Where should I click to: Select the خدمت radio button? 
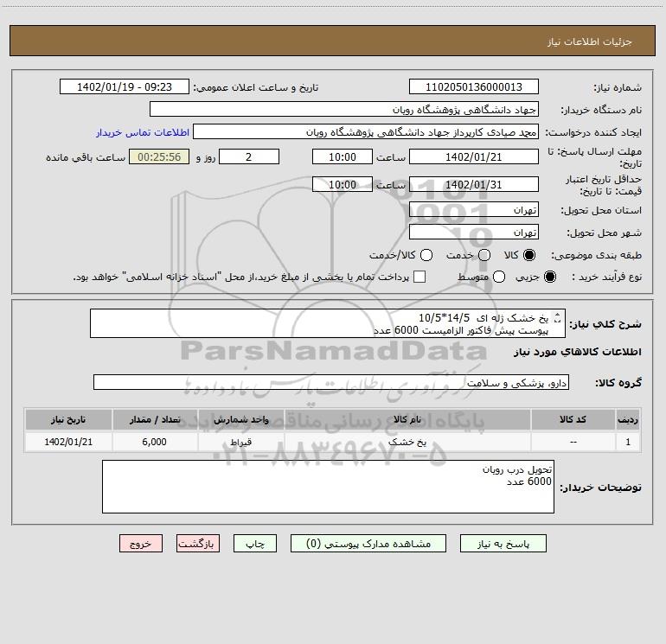click(x=484, y=255)
